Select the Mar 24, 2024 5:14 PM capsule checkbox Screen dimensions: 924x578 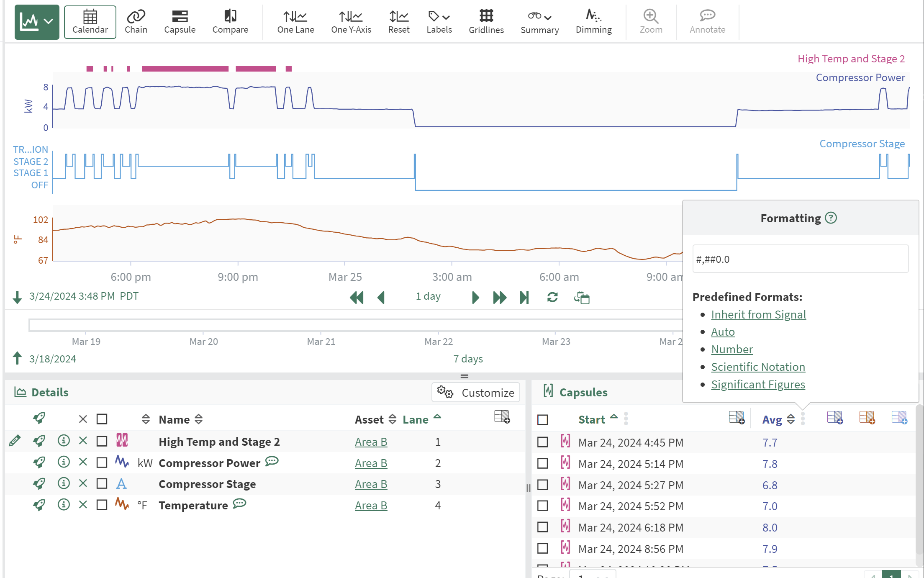(542, 464)
